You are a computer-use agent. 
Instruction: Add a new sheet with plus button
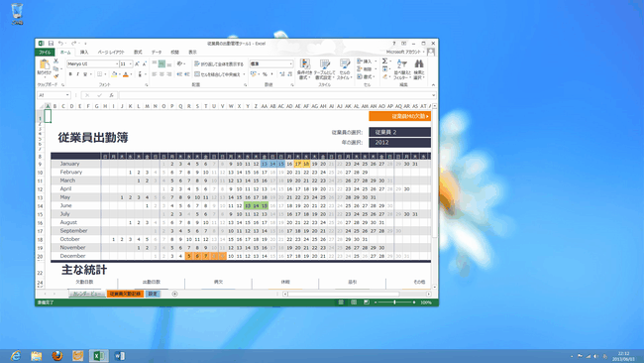point(174,294)
